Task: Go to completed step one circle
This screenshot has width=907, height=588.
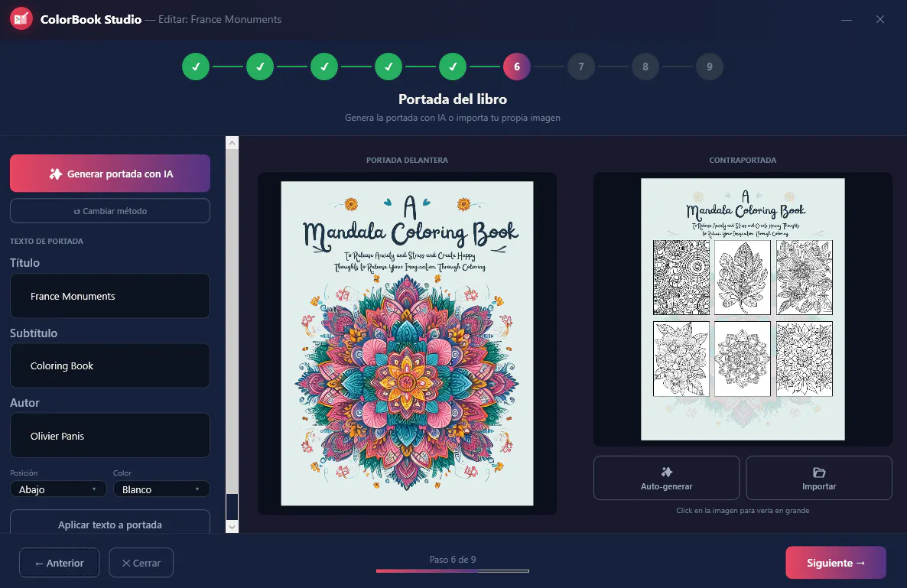Action: [x=196, y=67]
